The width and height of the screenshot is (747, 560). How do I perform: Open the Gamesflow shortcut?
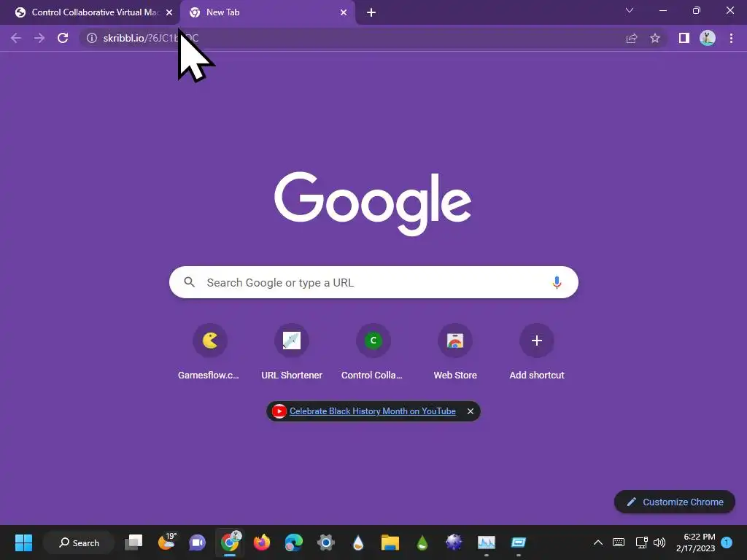pos(209,352)
